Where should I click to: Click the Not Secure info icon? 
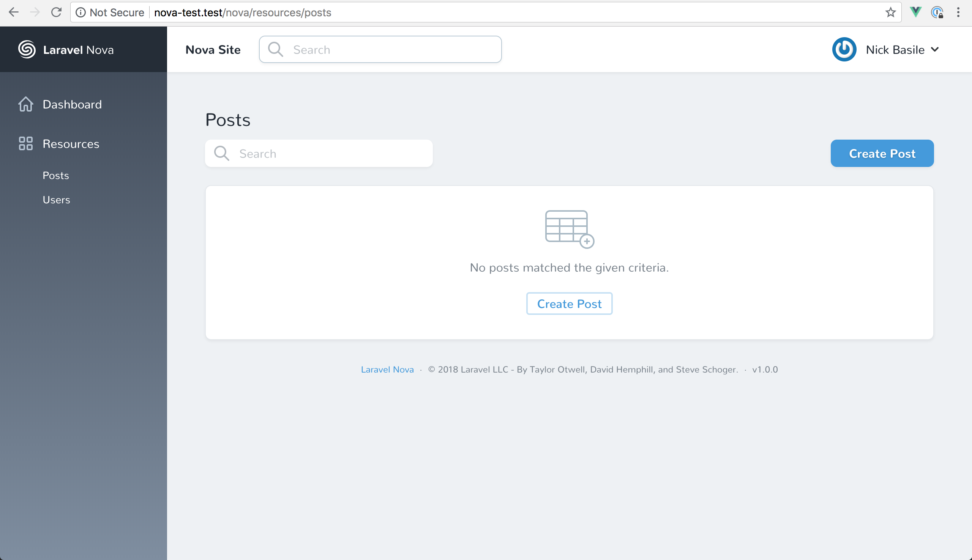(x=80, y=12)
